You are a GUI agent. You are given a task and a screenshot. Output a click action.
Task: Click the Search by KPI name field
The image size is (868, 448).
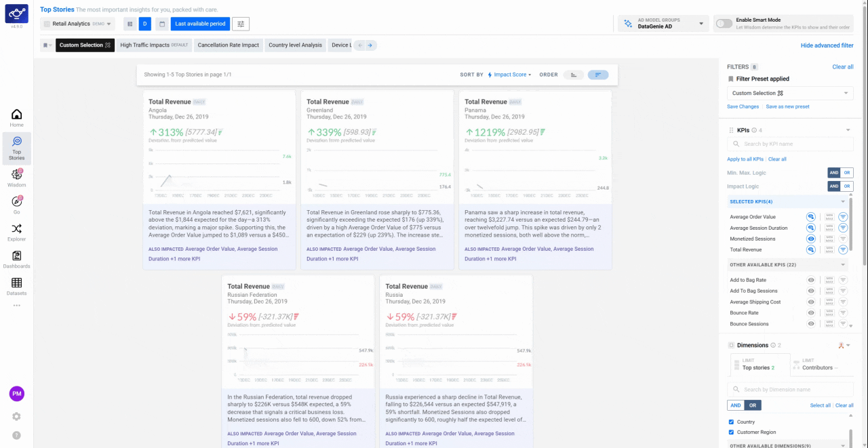point(790,144)
